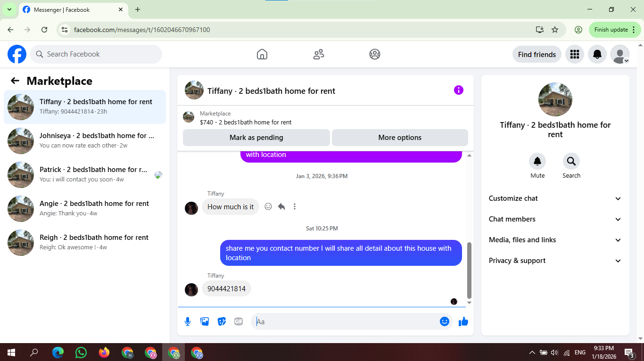Attach a photo or file icon
The height and width of the screenshot is (361, 644).
click(205, 321)
